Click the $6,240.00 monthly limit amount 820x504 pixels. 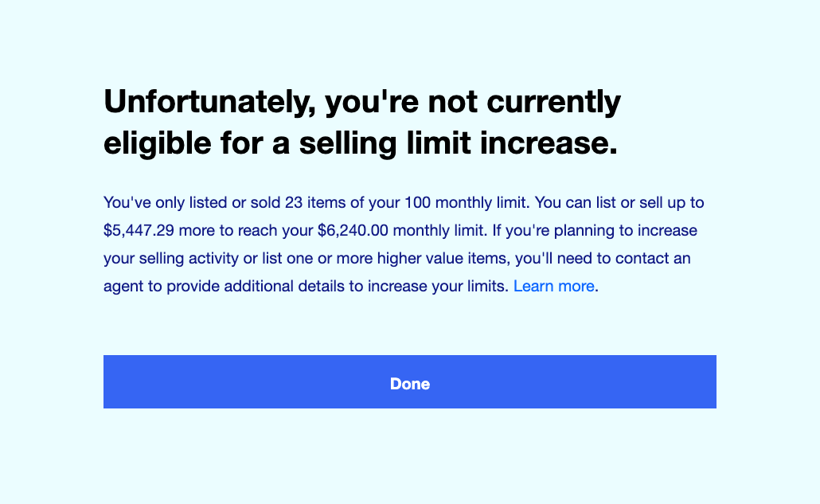point(353,231)
